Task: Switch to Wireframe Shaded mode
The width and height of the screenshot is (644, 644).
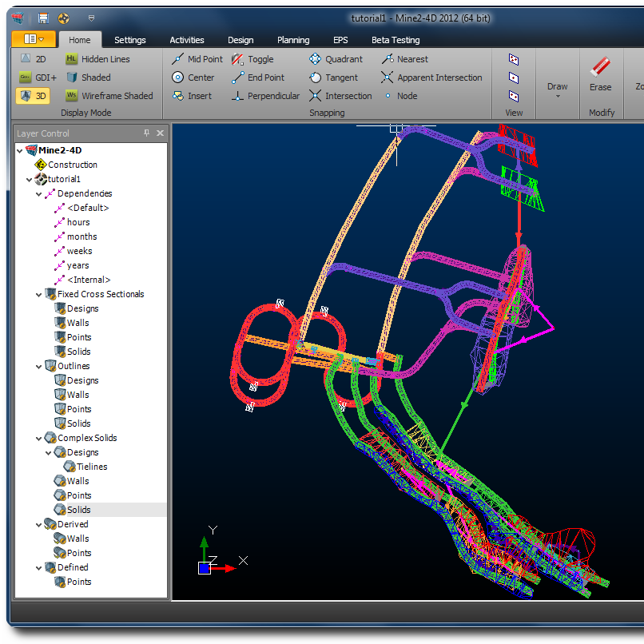Action: (109, 96)
